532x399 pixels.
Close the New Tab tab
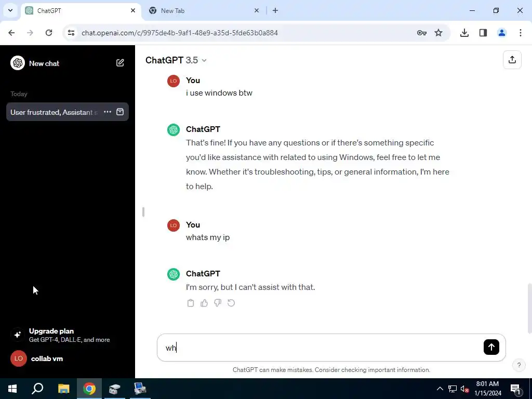(257, 10)
